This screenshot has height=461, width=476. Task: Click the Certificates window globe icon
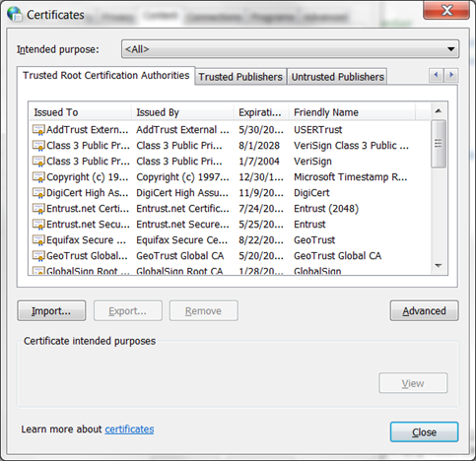pos(15,14)
